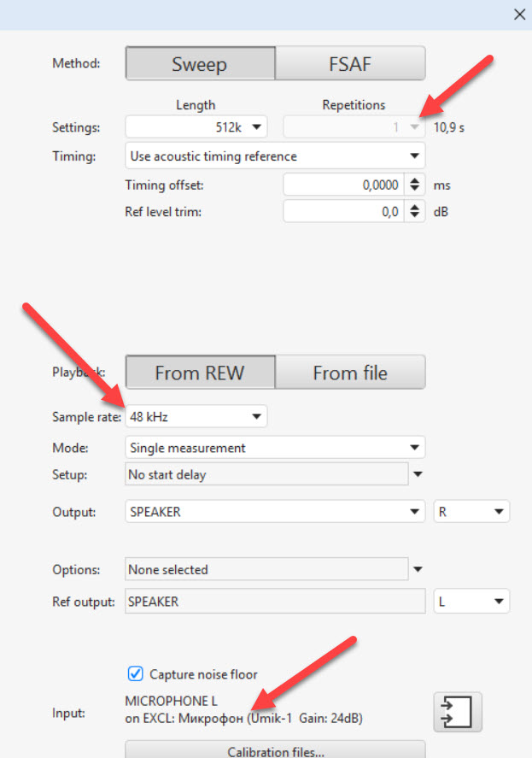This screenshot has height=758, width=532.
Task: Click the Ref output SPEAKER field
Action: [x=275, y=601]
